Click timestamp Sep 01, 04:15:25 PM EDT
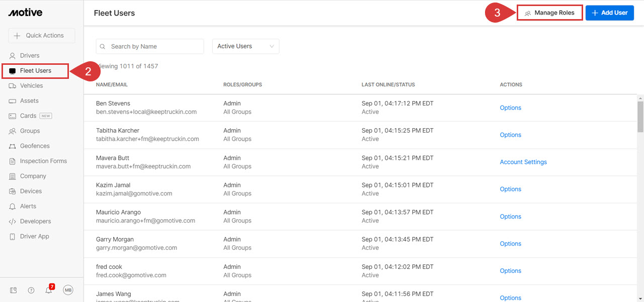 pyautogui.click(x=397, y=131)
